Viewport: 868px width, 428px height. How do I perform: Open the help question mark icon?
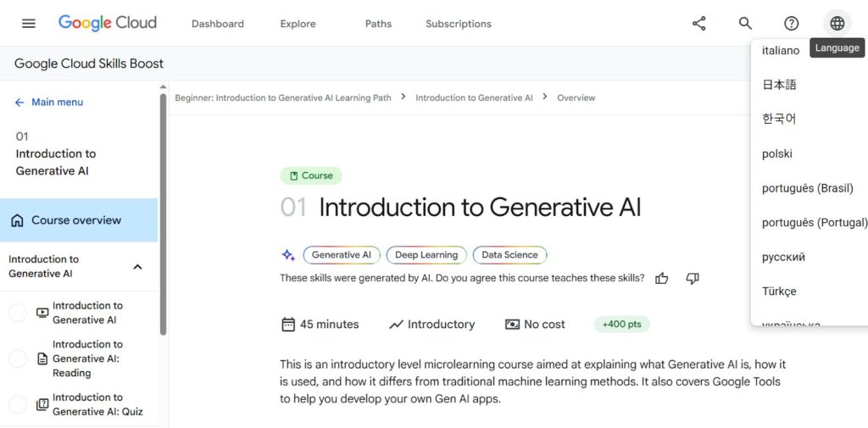tap(792, 23)
